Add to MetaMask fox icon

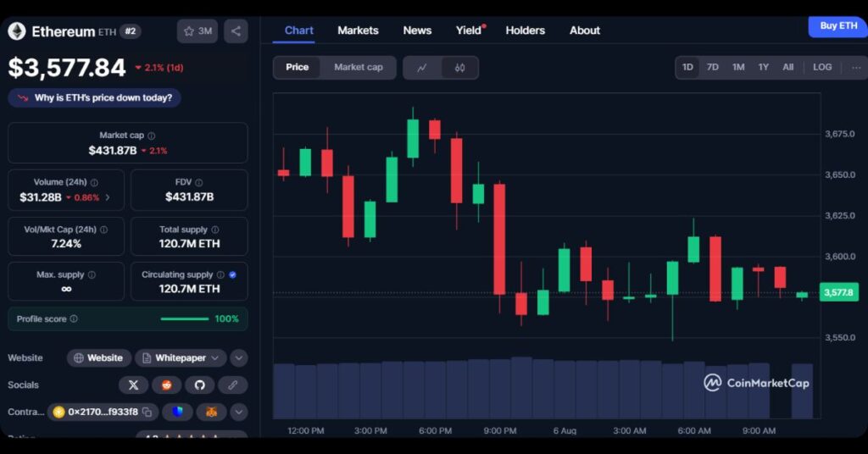[x=211, y=412]
